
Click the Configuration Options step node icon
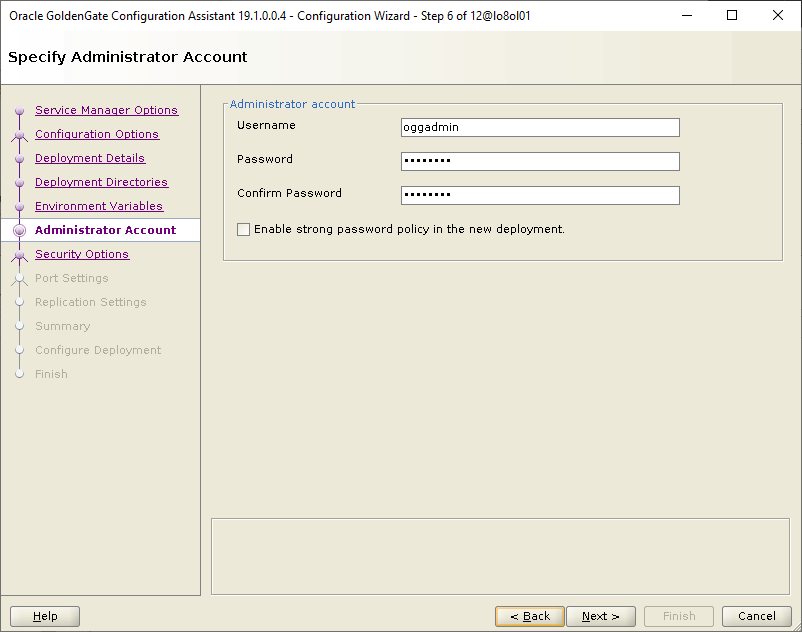click(x=19, y=135)
